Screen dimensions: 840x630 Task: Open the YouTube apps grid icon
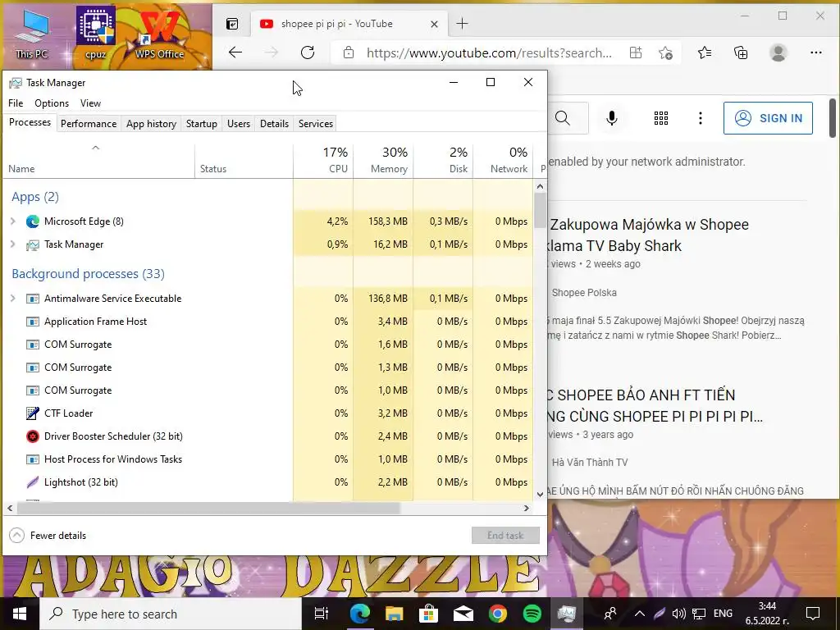[x=661, y=118]
